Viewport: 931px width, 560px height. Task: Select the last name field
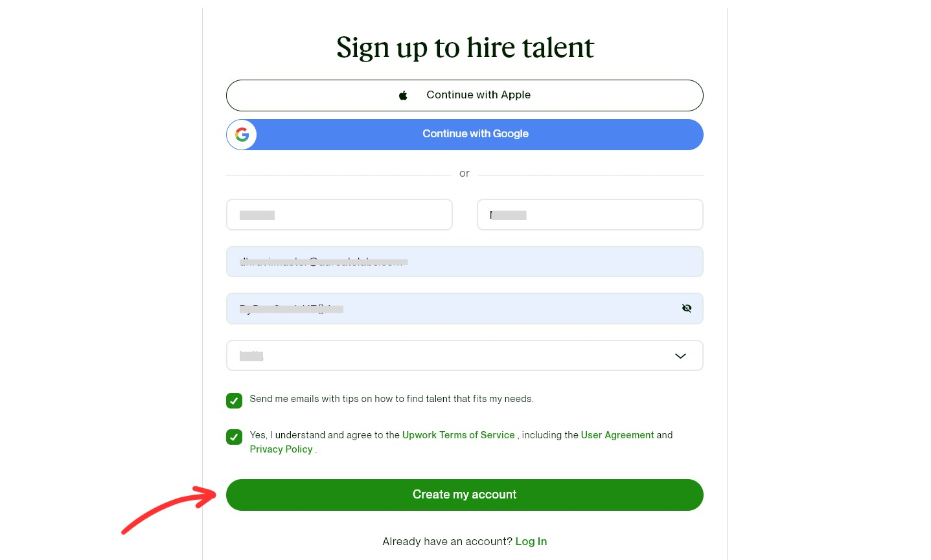tap(590, 214)
